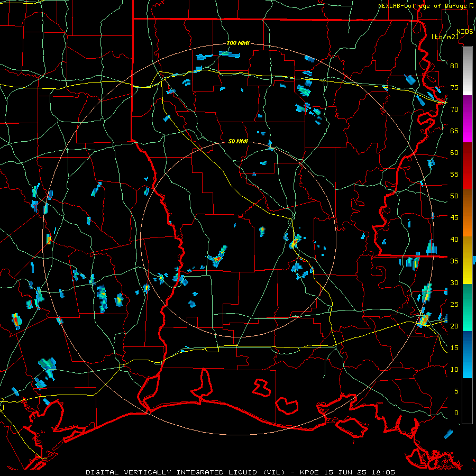
Task: Pick the magenta-purple segment of color bar
Action: coord(467,118)
